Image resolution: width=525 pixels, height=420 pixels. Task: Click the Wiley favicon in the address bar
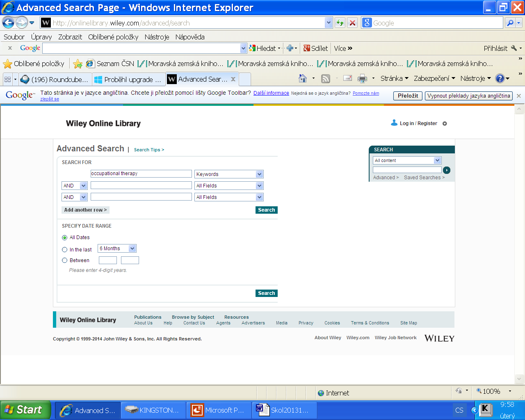click(46, 23)
